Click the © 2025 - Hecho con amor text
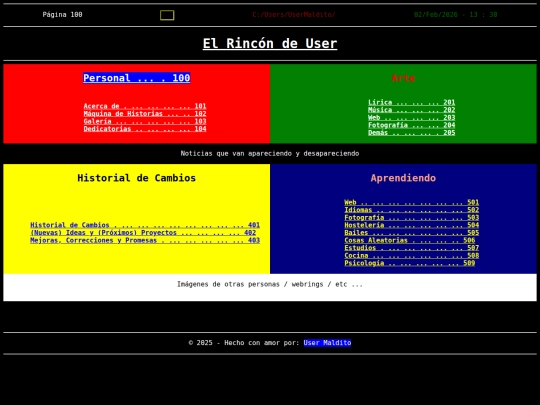The width and height of the screenshot is (540, 405). point(244,343)
